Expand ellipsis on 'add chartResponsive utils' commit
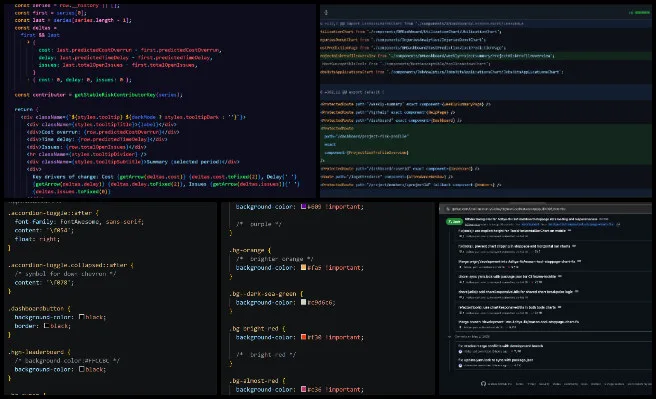This screenshot has height=399, width=656. [577, 291]
